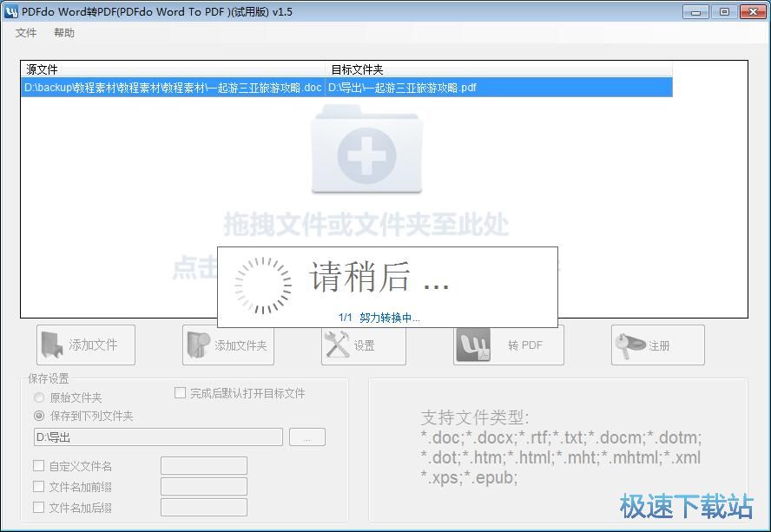Click the PDFdo application icon in title bar

(x=11, y=11)
